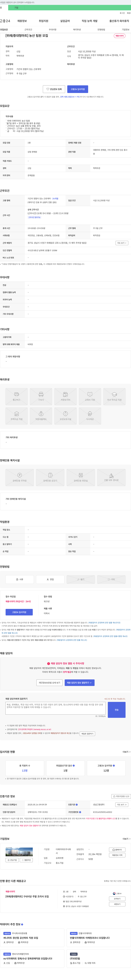Click the 주택자금 지원 icon
131x980 pixels.
pyautogui.click(x=16, y=416)
